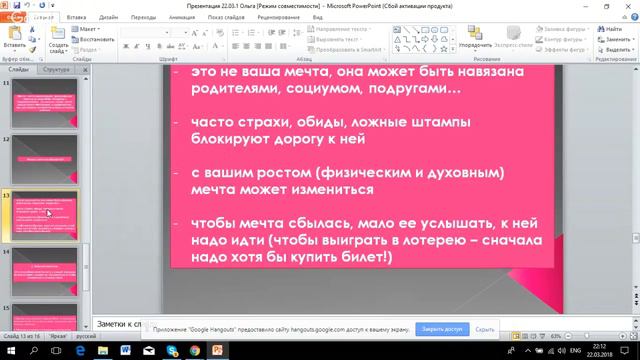Viewport: 640px width, 360px height.
Task: Click the blue Закрыть доступ button
Action: (x=442, y=329)
